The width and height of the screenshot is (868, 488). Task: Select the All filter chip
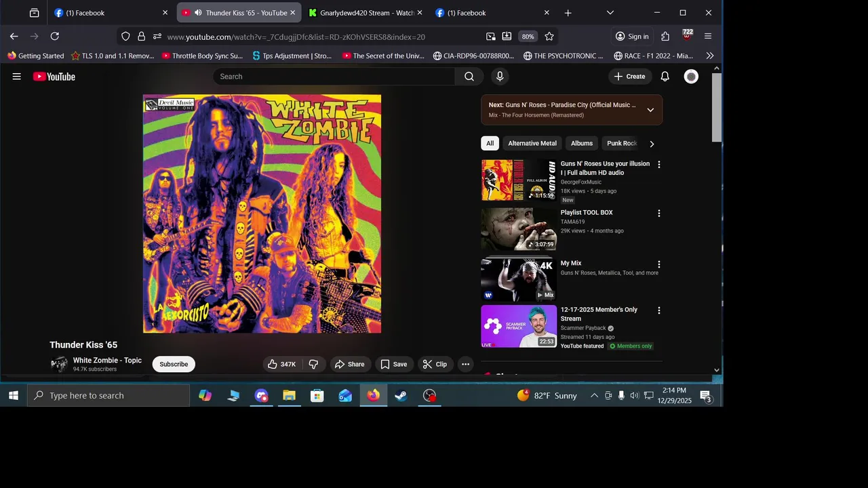(x=490, y=144)
